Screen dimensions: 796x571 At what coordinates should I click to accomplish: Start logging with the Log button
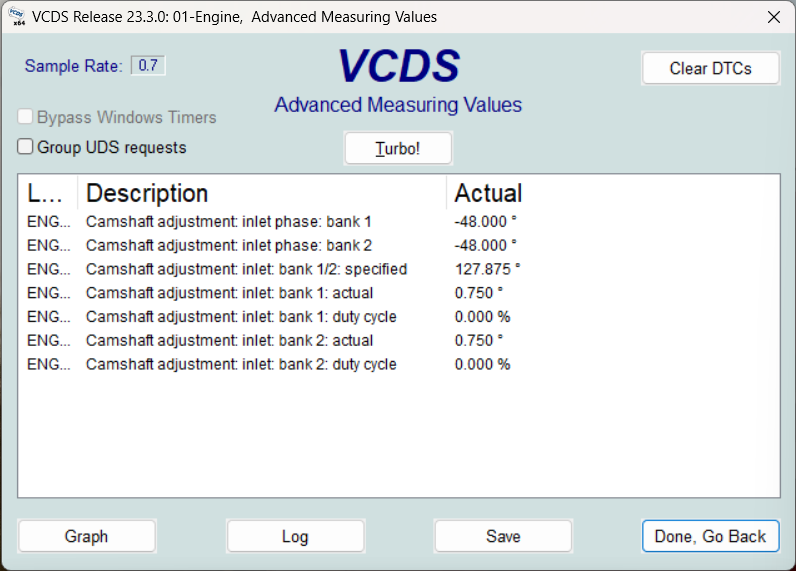coord(295,536)
